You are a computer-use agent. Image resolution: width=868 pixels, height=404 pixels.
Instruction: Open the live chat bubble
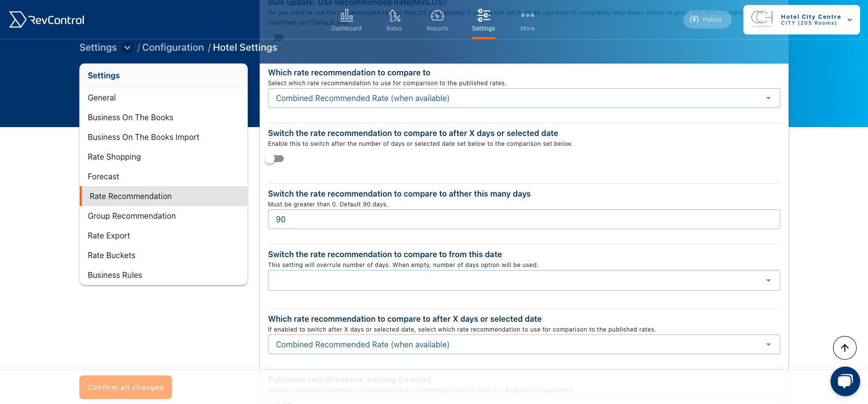tap(845, 381)
